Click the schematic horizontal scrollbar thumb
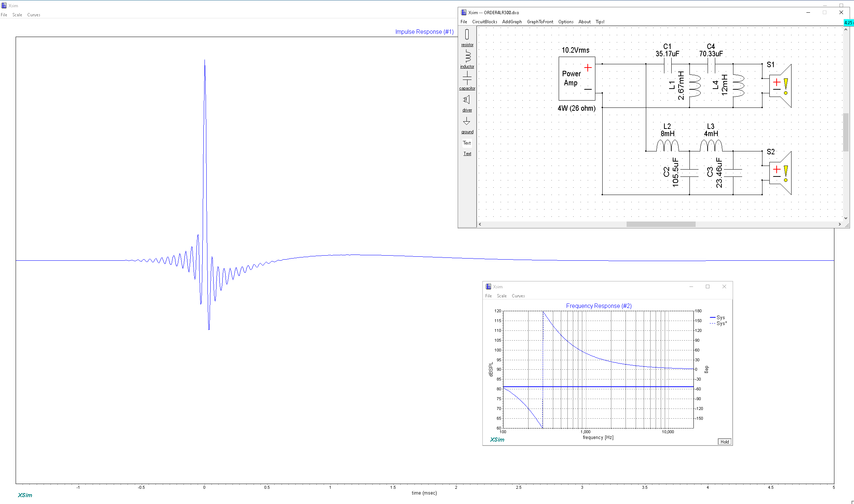 click(x=660, y=224)
